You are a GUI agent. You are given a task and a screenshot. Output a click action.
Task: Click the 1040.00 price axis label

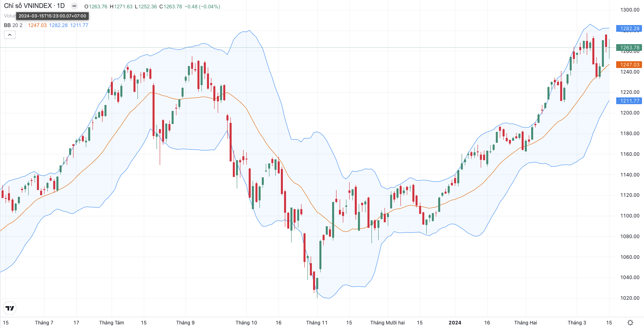(630, 278)
